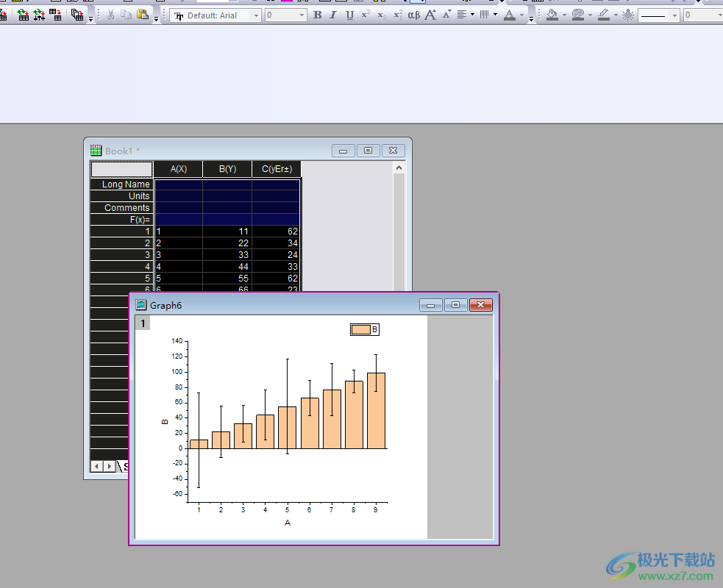
Task: Click the line width input field
Action: tap(702, 15)
